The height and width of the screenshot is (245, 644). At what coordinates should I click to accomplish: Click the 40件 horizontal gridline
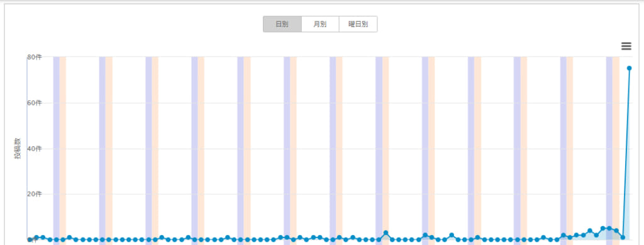tap(328, 148)
